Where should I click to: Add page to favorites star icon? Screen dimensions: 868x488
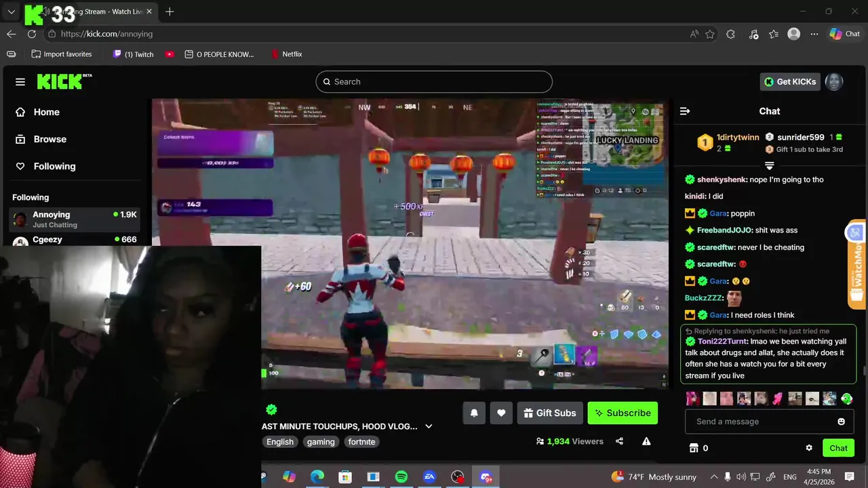point(710,34)
